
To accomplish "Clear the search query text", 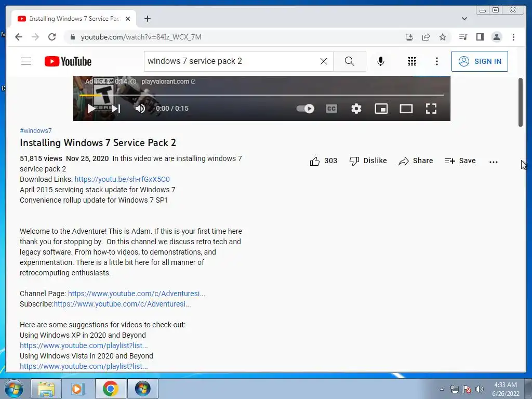I will click(x=324, y=61).
